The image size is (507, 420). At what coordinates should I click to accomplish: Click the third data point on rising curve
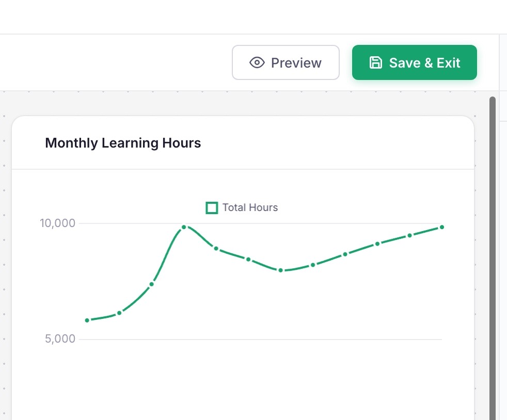point(151,284)
